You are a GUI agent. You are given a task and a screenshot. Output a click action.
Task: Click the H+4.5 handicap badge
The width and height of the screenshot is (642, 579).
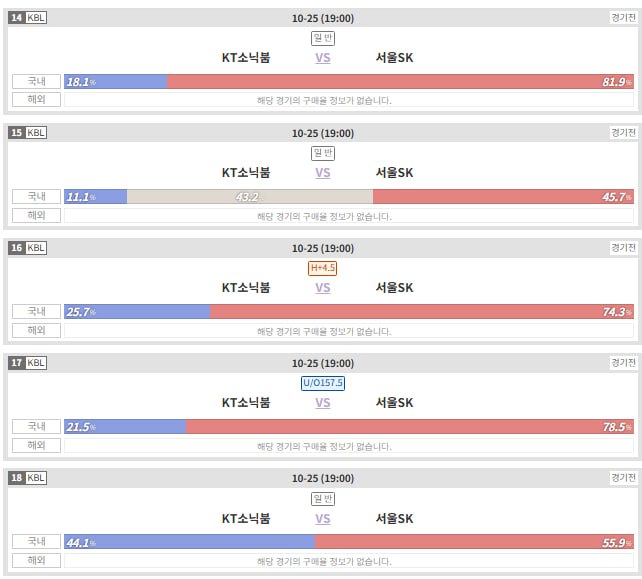click(323, 268)
